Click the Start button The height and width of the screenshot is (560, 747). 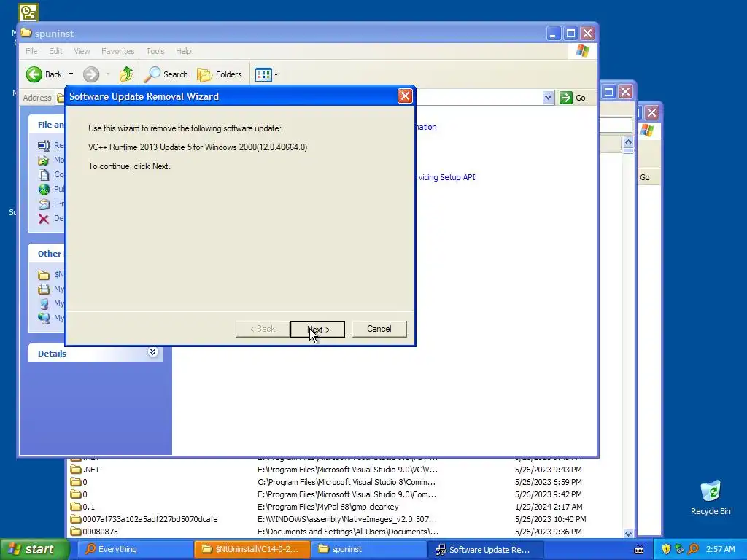(x=34, y=550)
